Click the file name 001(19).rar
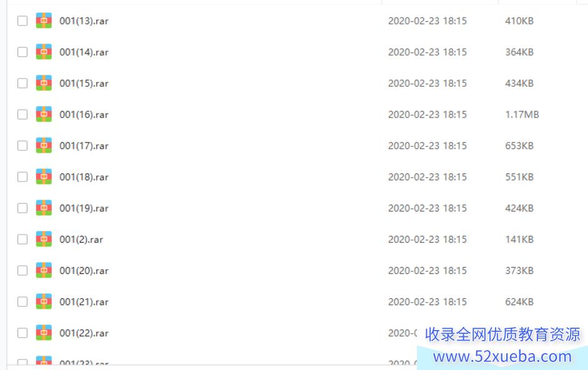 pyautogui.click(x=84, y=208)
